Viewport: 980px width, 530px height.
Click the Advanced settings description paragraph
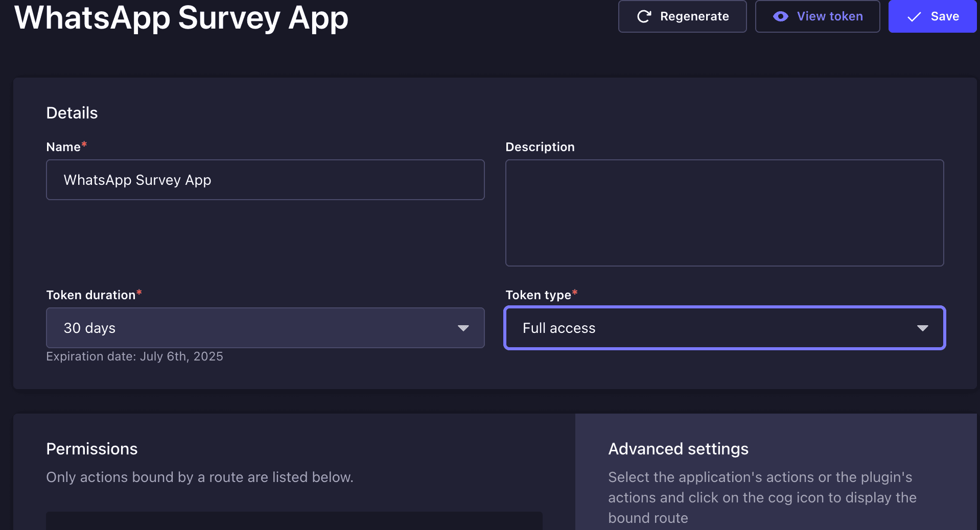pyautogui.click(x=762, y=497)
